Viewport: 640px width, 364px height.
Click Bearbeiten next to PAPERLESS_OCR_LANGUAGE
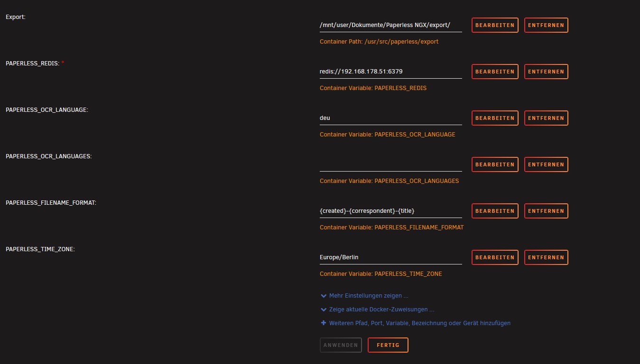tap(495, 118)
